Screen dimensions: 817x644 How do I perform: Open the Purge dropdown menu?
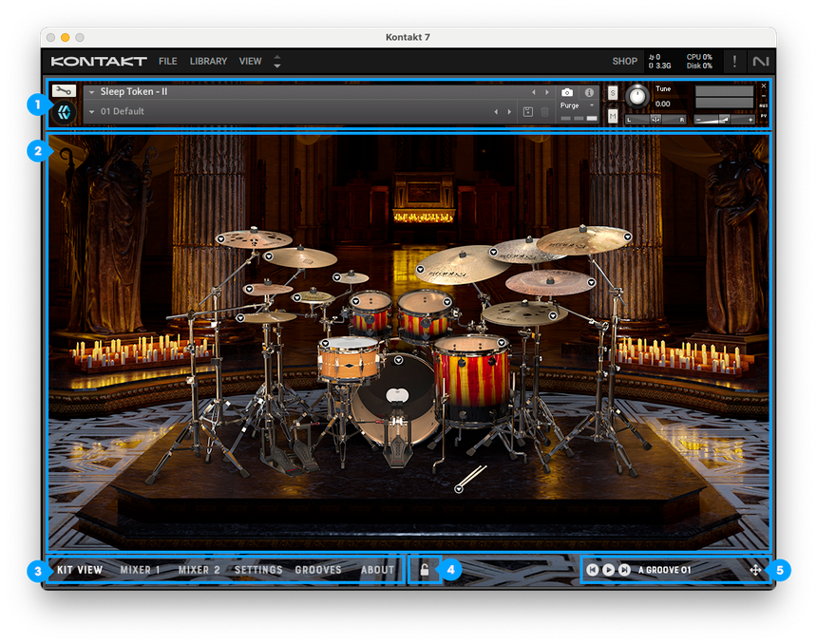(x=577, y=105)
